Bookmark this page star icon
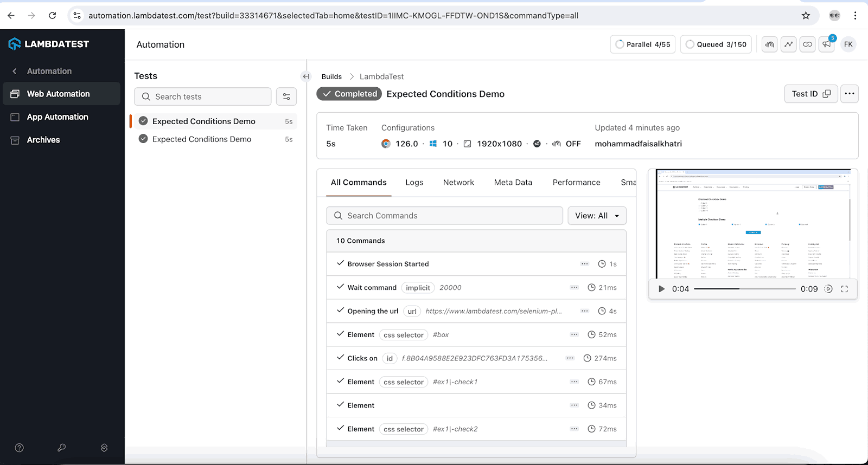Viewport: 868px width, 465px height. tap(806, 16)
